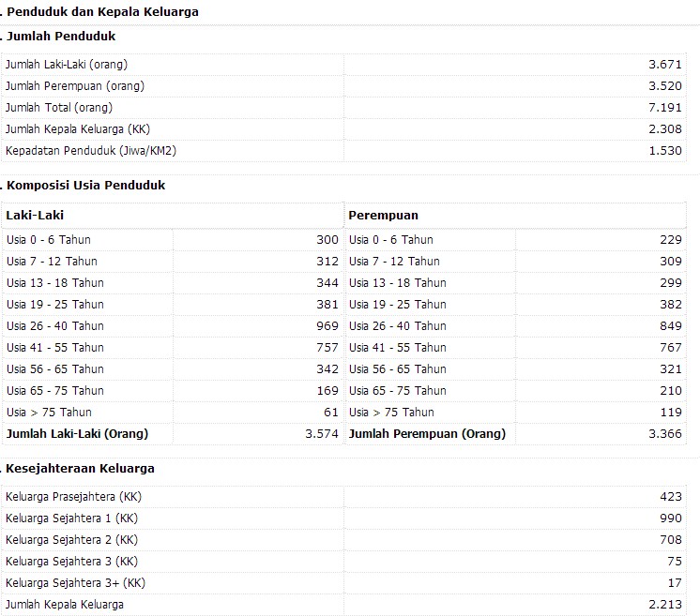Image resolution: width=700 pixels, height=616 pixels.
Task: Click the 'Jumlah Laki-Laki (Orang)' total label
Action: click(x=77, y=434)
